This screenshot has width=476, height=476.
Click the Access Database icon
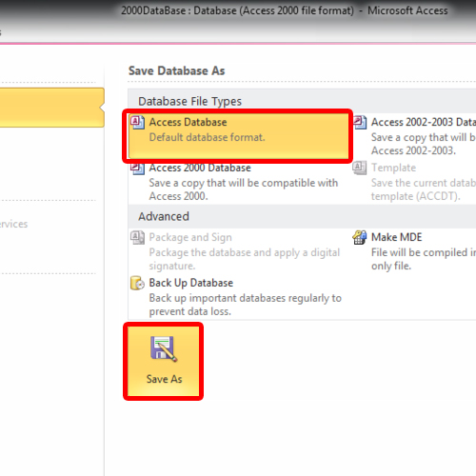[137, 123]
